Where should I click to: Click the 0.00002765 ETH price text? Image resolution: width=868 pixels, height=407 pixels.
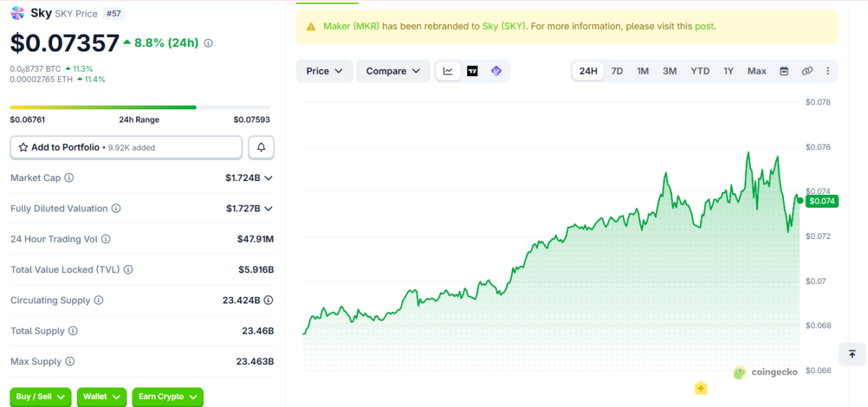(41, 79)
